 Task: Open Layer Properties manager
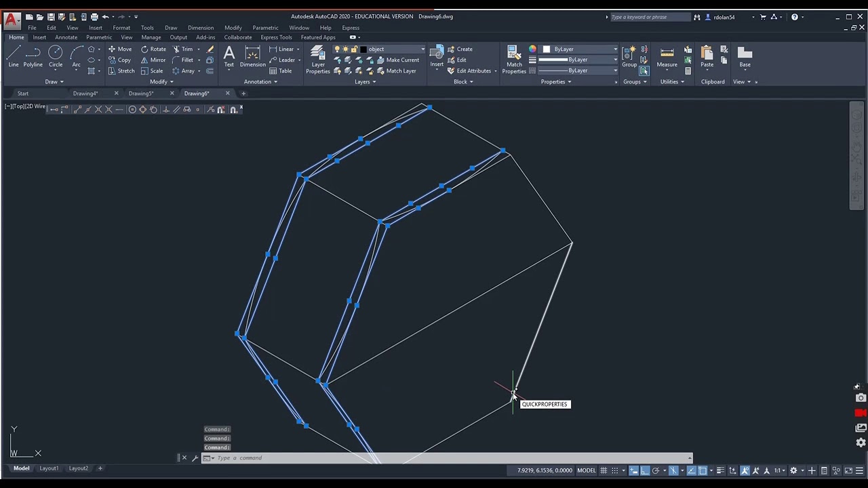[x=317, y=59]
